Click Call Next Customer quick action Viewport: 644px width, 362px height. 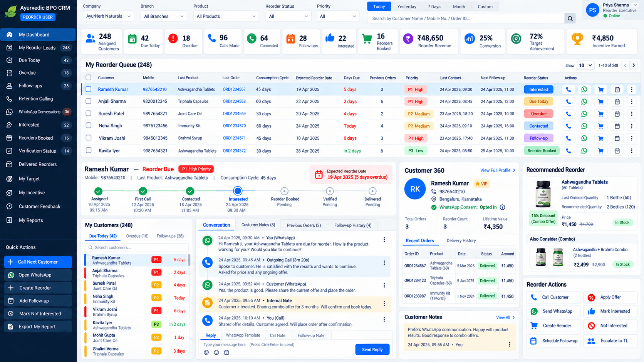click(x=38, y=262)
